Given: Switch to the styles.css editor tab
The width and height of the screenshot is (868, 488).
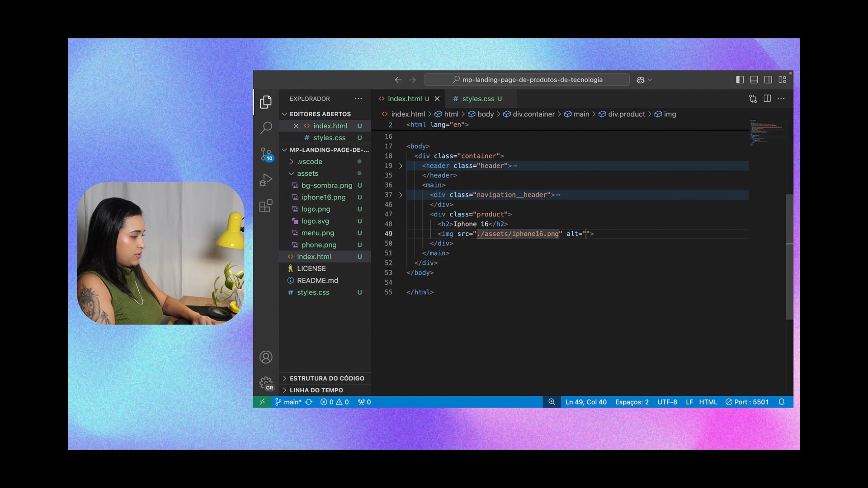Looking at the screenshot, I should 478,99.
